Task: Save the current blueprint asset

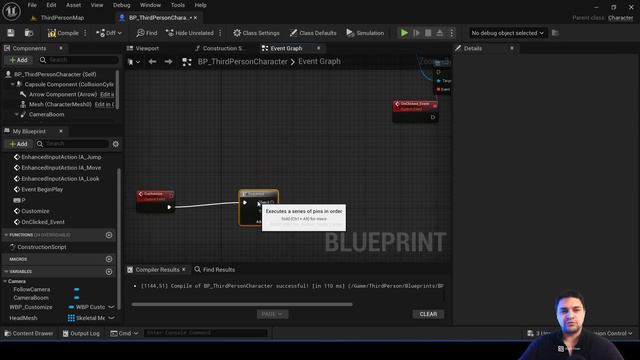Action: 11,33
